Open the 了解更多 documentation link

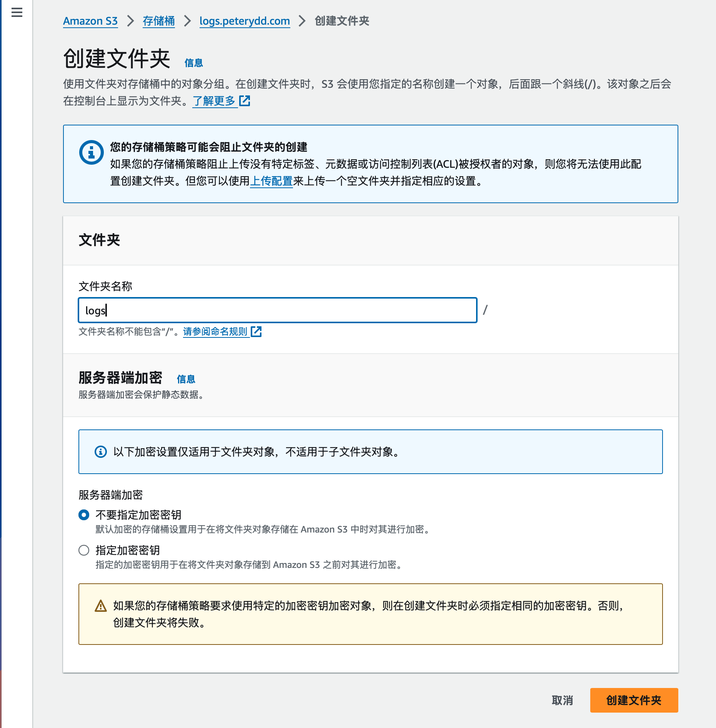[214, 101]
